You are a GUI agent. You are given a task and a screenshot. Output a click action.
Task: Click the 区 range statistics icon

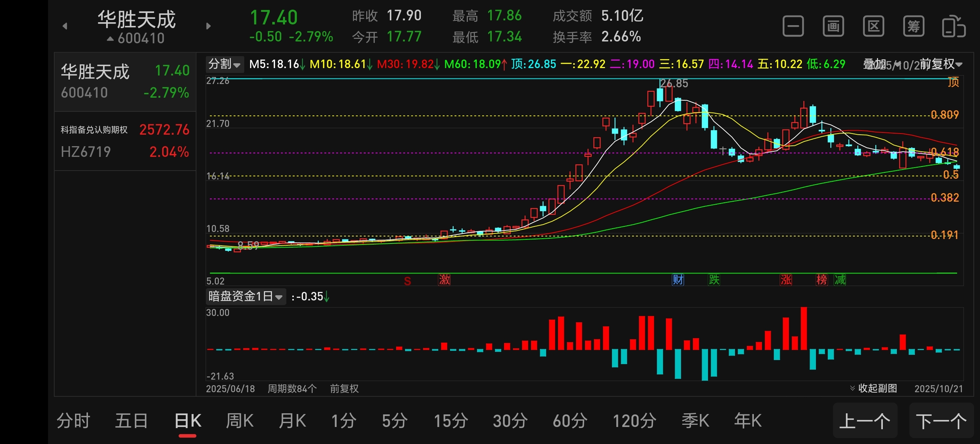click(873, 26)
